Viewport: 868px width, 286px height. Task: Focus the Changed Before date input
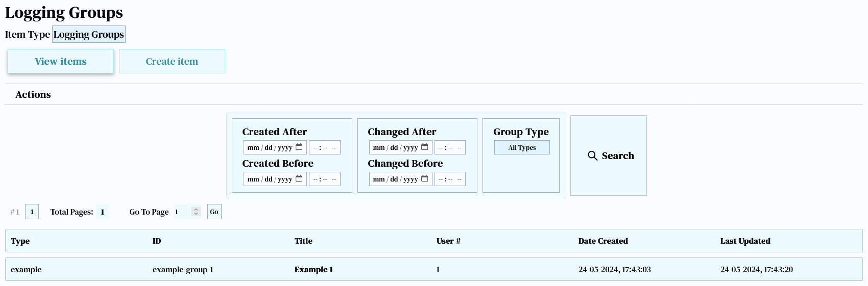(401, 179)
